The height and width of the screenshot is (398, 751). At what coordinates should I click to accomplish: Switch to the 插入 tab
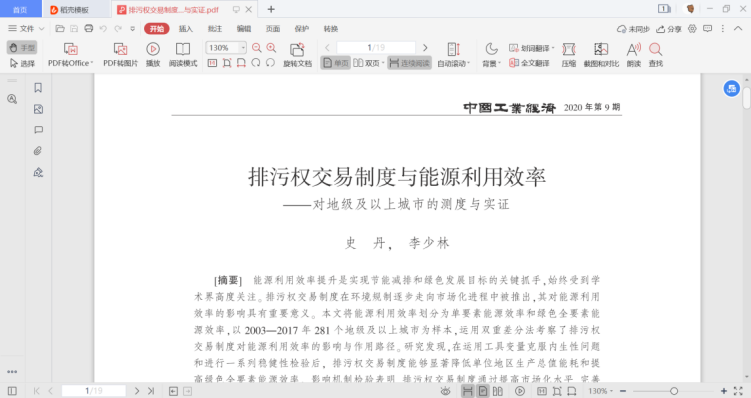coord(185,29)
